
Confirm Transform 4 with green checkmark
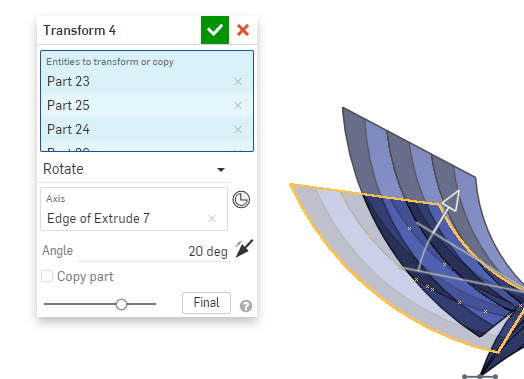point(215,30)
